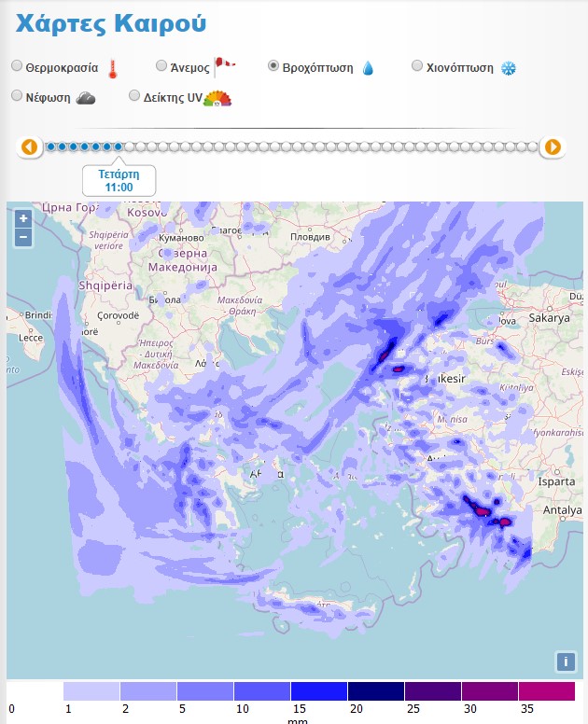Click the Τετάρτη 11:00 time tooltip

tap(119, 181)
